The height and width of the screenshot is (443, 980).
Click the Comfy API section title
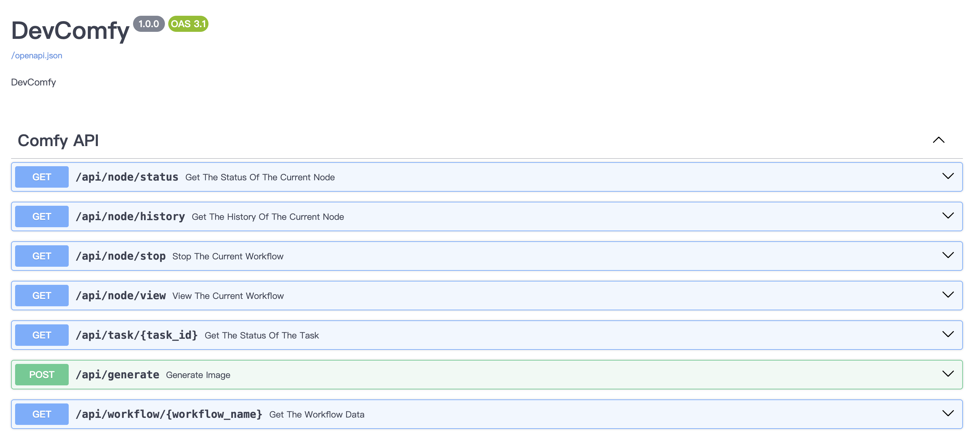(58, 140)
